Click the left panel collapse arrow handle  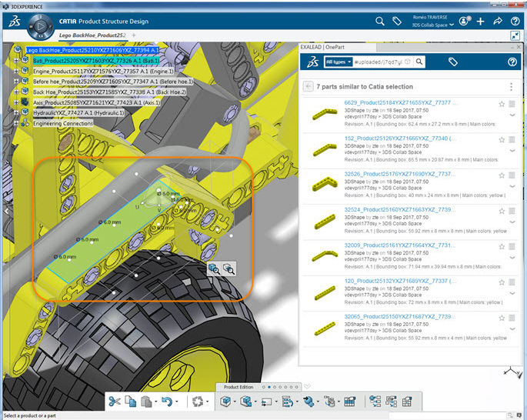pyautogui.click(x=6, y=211)
